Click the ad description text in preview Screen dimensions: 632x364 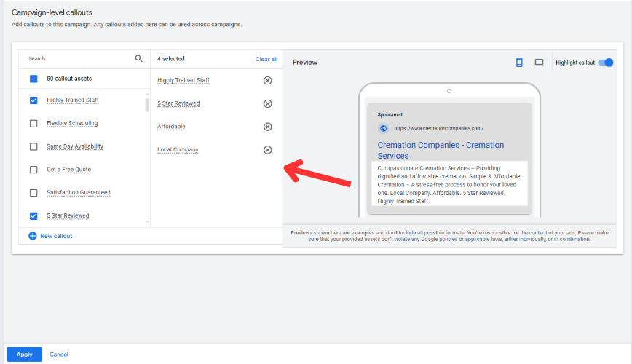(449, 185)
